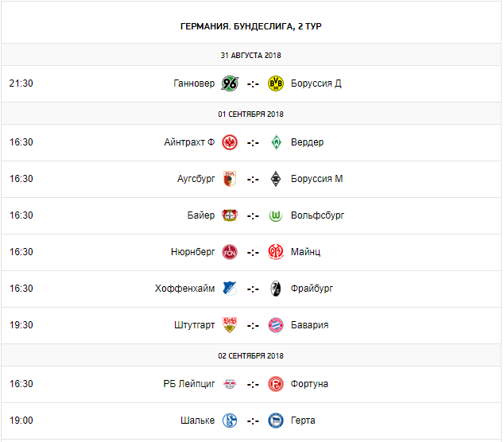
Task: Click the Фортуна team name
Action: click(309, 384)
